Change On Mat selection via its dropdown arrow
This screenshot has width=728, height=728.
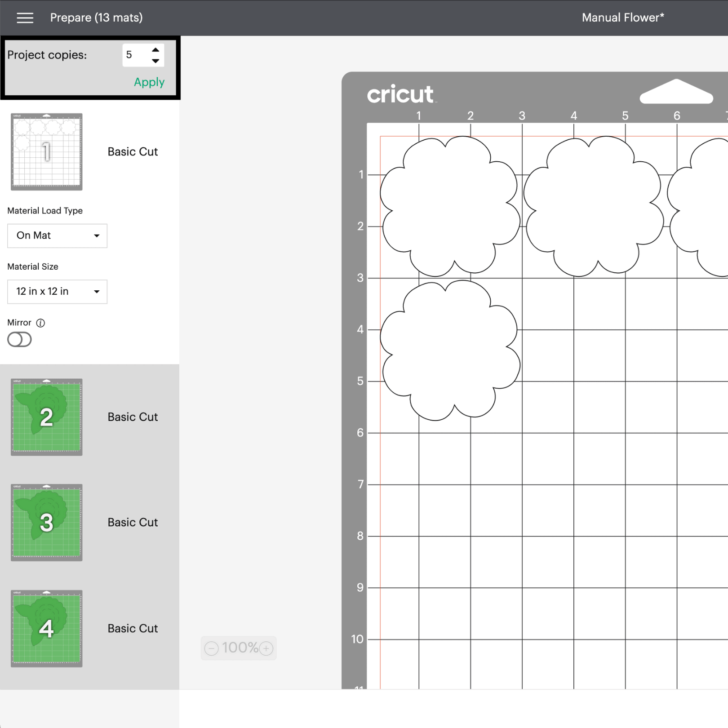[97, 235]
